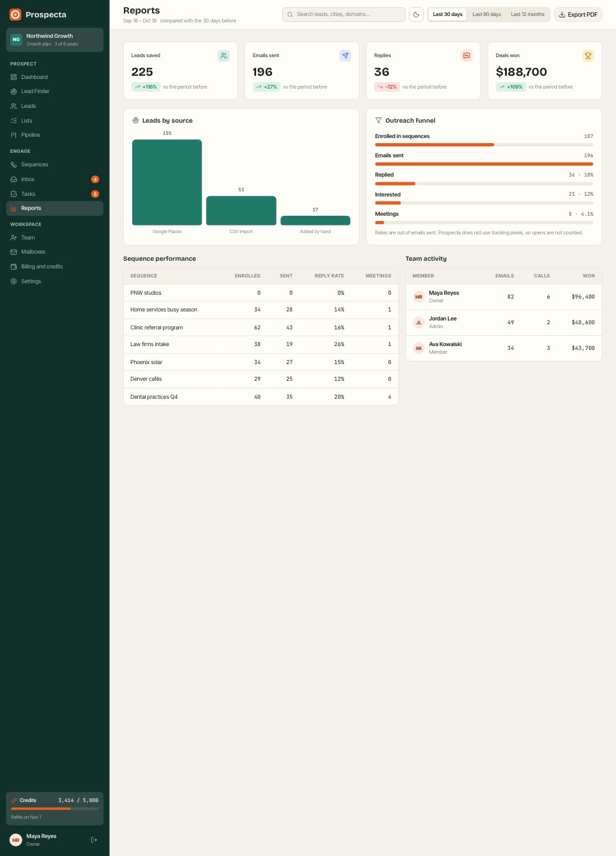Click the Settings gear icon

[x=13, y=281]
